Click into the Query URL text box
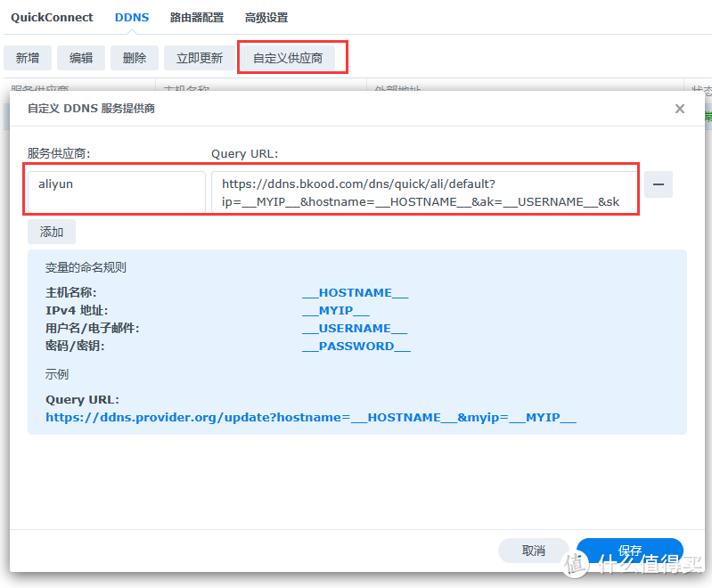The image size is (712, 588). pyautogui.click(x=424, y=192)
